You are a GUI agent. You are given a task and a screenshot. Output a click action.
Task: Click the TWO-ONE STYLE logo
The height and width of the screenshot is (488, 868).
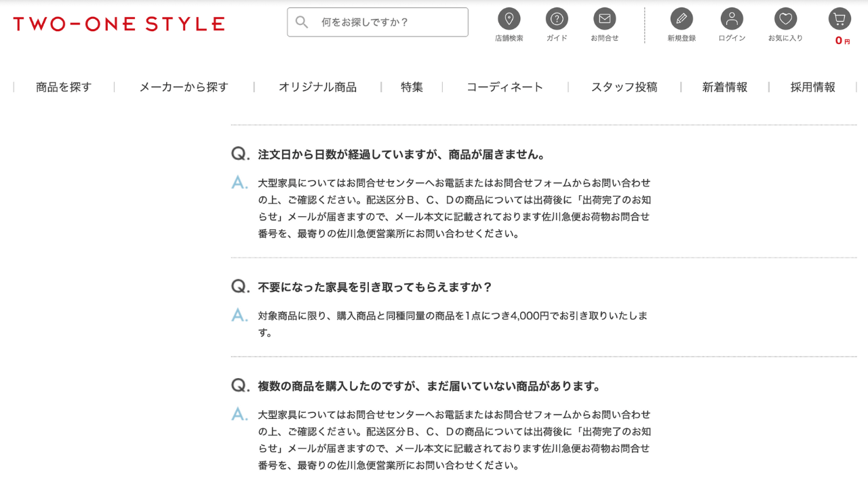point(117,24)
